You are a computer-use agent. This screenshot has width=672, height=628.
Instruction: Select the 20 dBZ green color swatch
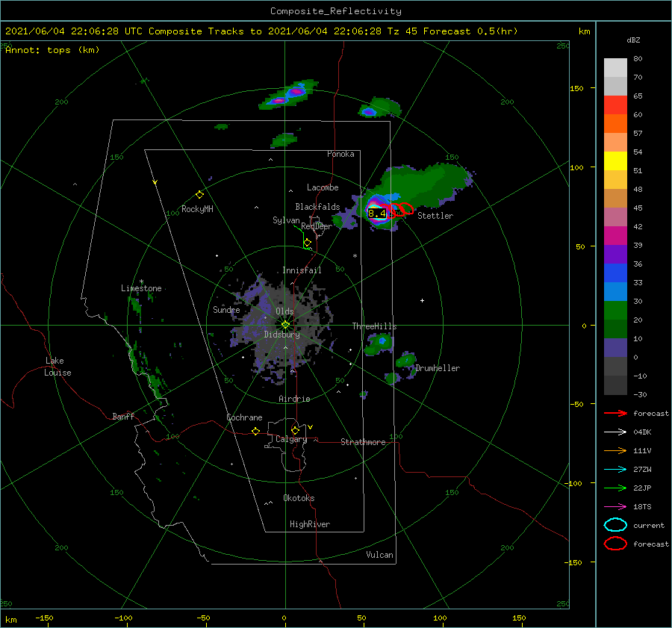(x=615, y=329)
